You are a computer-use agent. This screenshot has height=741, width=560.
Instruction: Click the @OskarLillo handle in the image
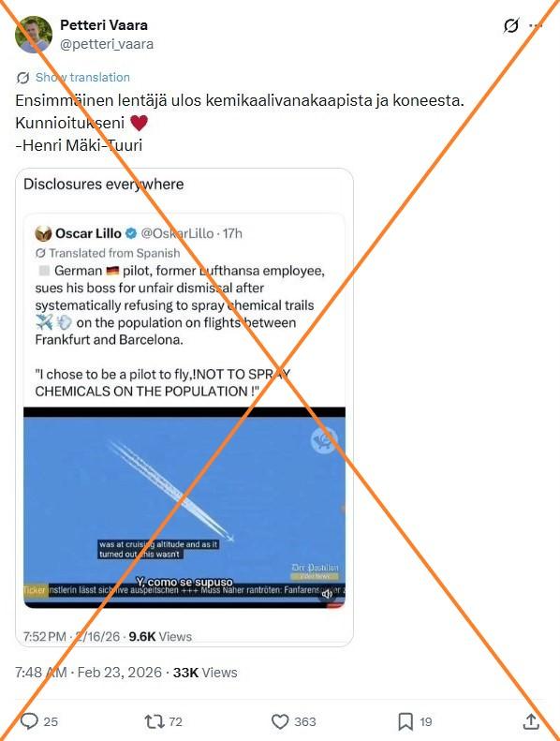pos(178,233)
